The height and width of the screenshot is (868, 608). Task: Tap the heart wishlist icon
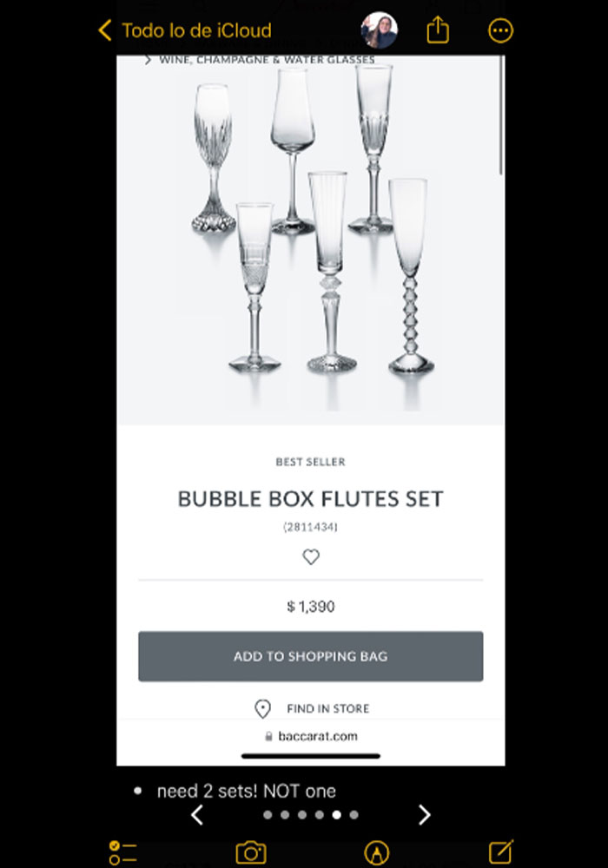(x=311, y=557)
